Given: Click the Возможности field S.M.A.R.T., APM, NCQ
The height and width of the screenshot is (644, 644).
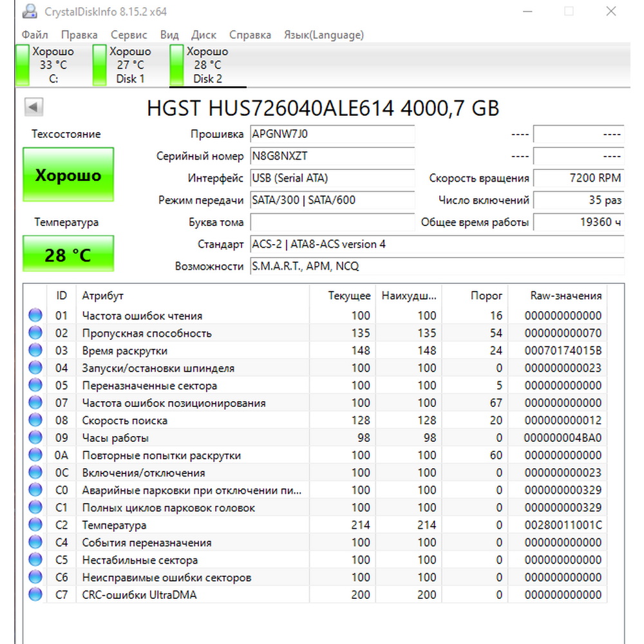Looking at the screenshot, I should pyautogui.click(x=437, y=266).
